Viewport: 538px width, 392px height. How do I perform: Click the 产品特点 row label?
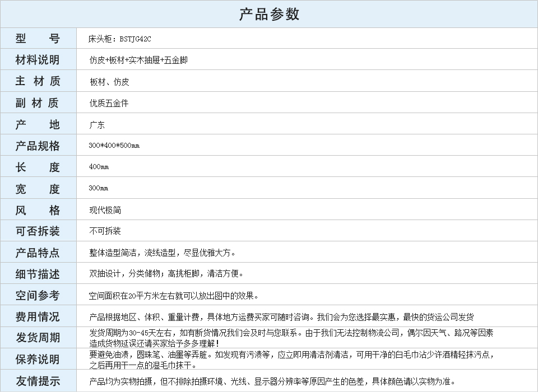tap(38, 253)
